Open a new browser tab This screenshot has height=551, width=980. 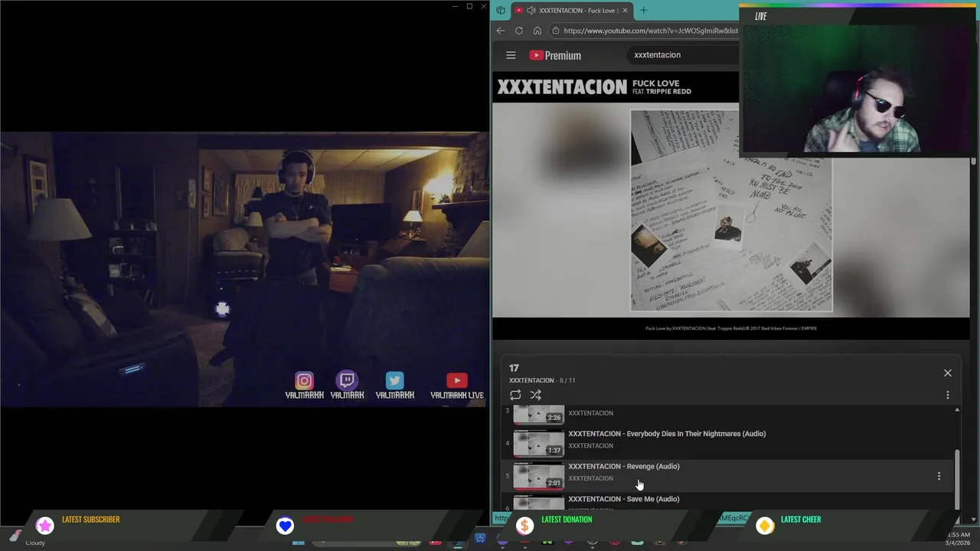click(643, 10)
